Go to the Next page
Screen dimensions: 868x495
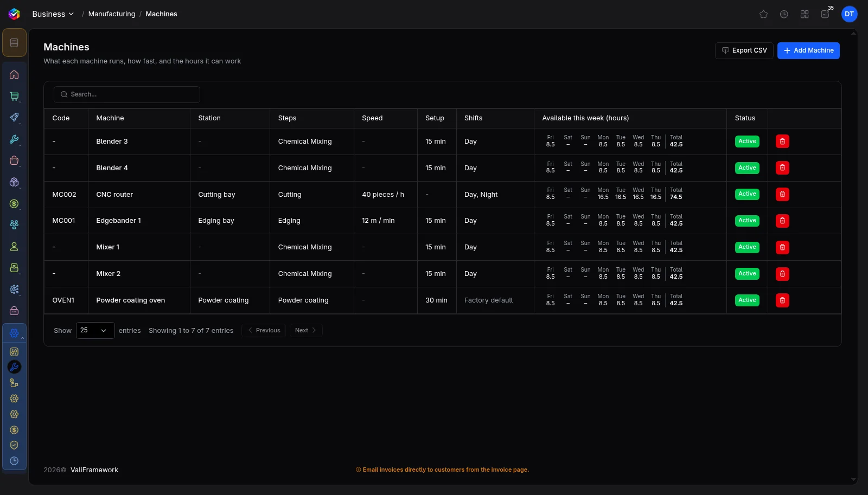click(306, 330)
